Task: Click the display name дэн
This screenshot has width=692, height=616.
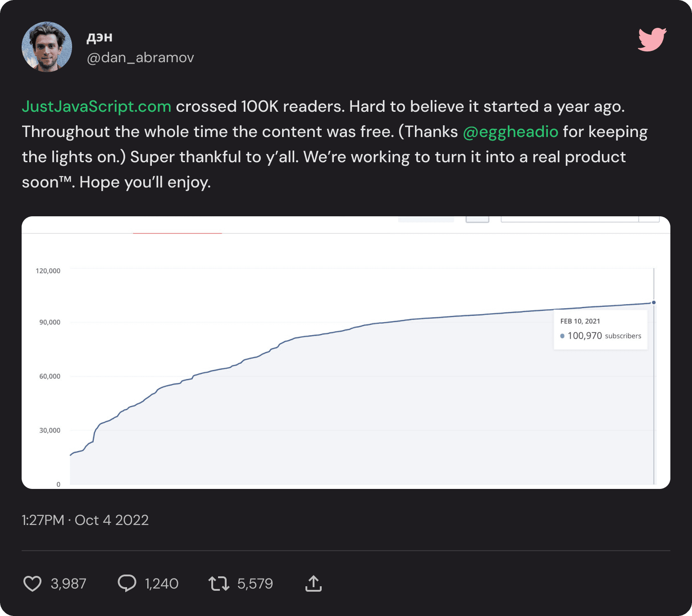Action: [100, 37]
